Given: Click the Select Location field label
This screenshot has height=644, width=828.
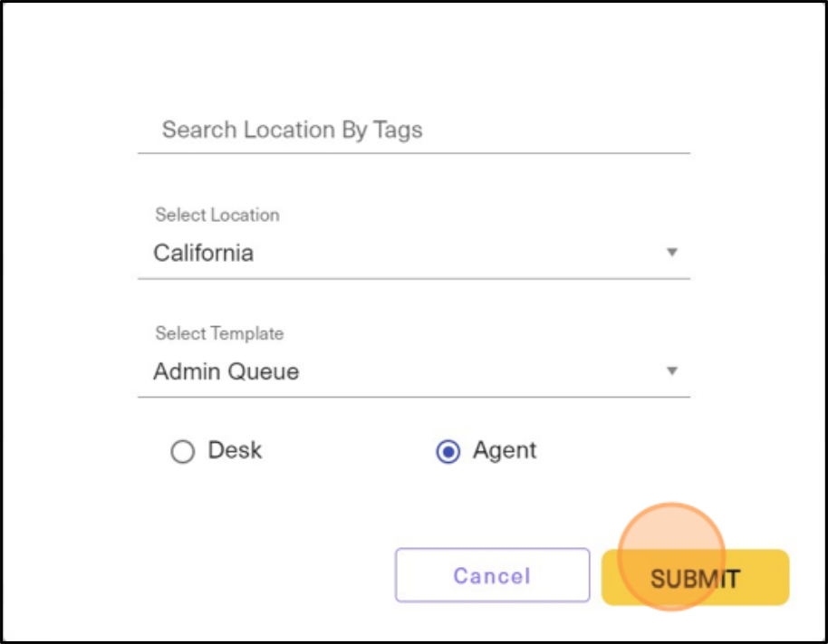Looking at the screenshot, I should [217, 215].
